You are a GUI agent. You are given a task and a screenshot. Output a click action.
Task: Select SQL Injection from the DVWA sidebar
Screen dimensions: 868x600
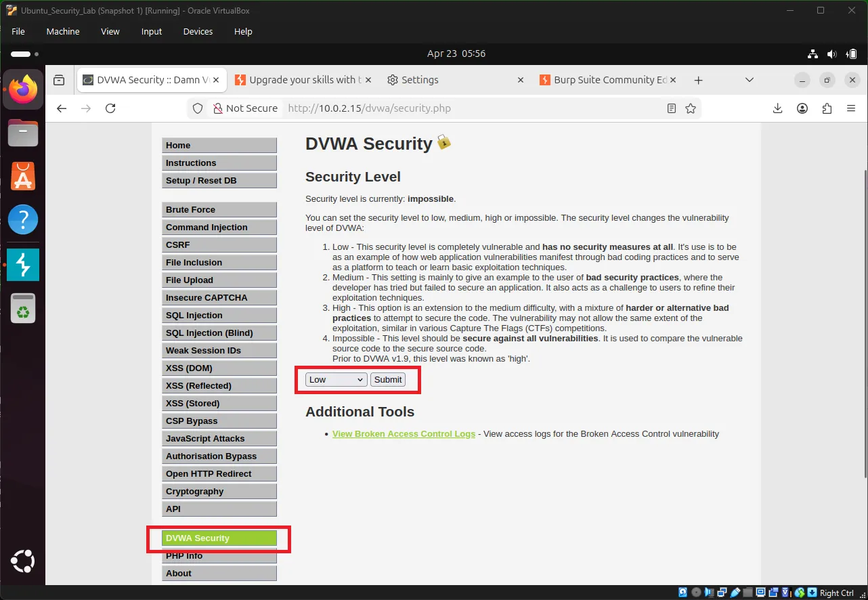tap(219, 315)
